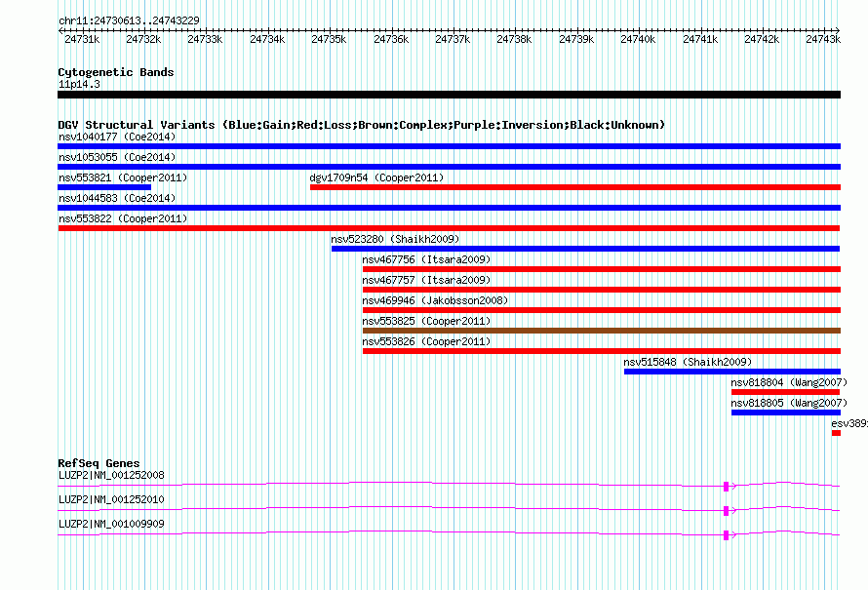Image resolution: width=868 pixels, height=590 pixels.
Task: Click the nsv515848 (Shaikh2009) label
Action: coord(688,362)
